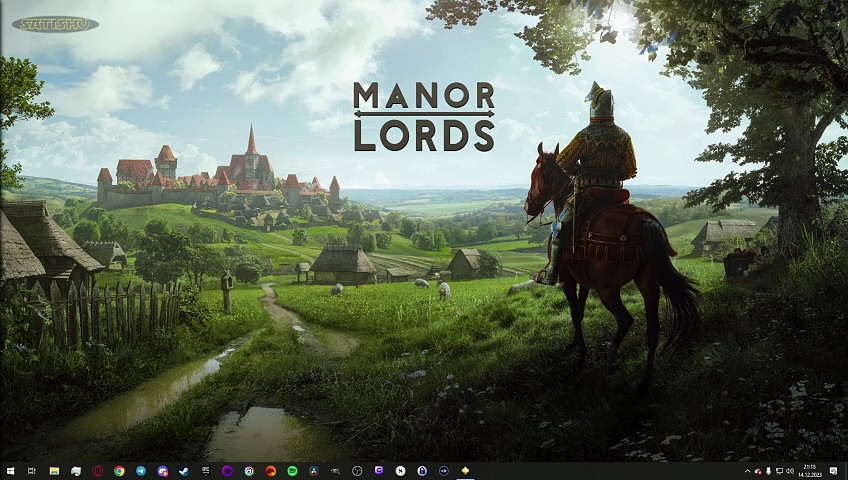Switch to the yellow diamond taskbar app
This screenshot has width=848, height=480.
[465, 471]
